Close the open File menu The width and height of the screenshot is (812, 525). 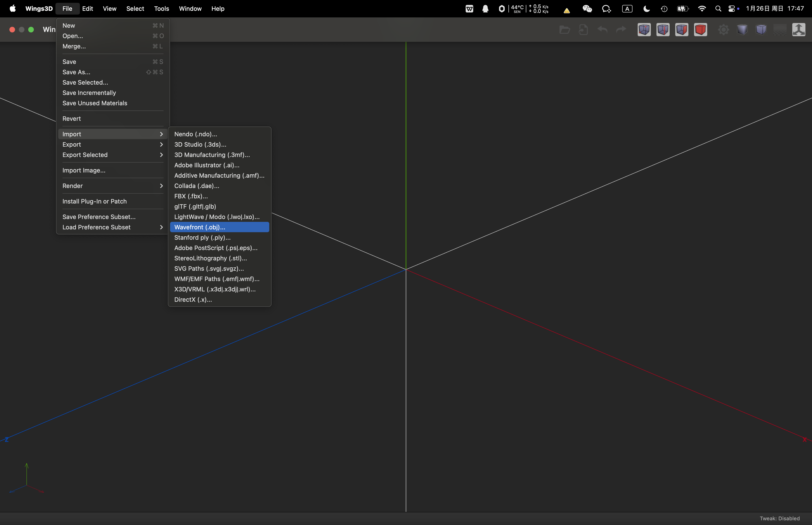(67, 8)
